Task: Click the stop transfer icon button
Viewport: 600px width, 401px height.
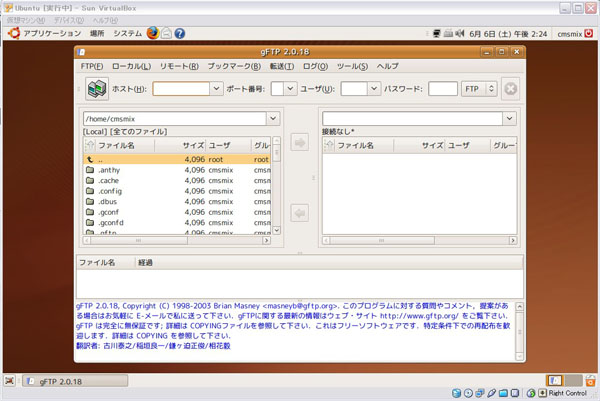Action: click(510, 89)
